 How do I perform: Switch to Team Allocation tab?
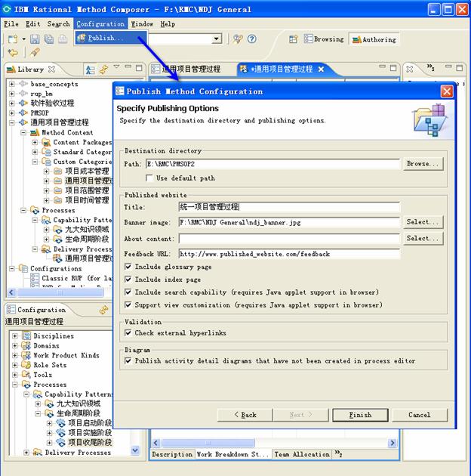click(x=302, y=454)
